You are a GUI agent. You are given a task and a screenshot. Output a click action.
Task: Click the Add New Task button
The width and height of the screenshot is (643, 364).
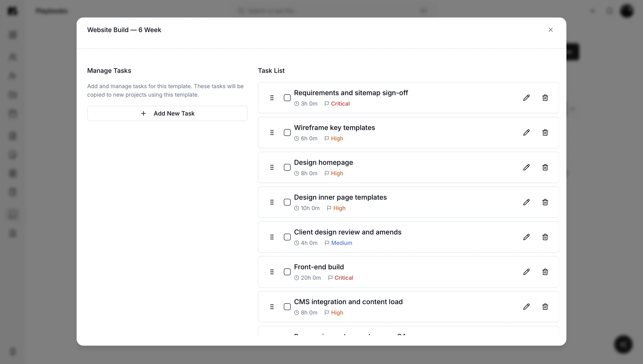167,113
